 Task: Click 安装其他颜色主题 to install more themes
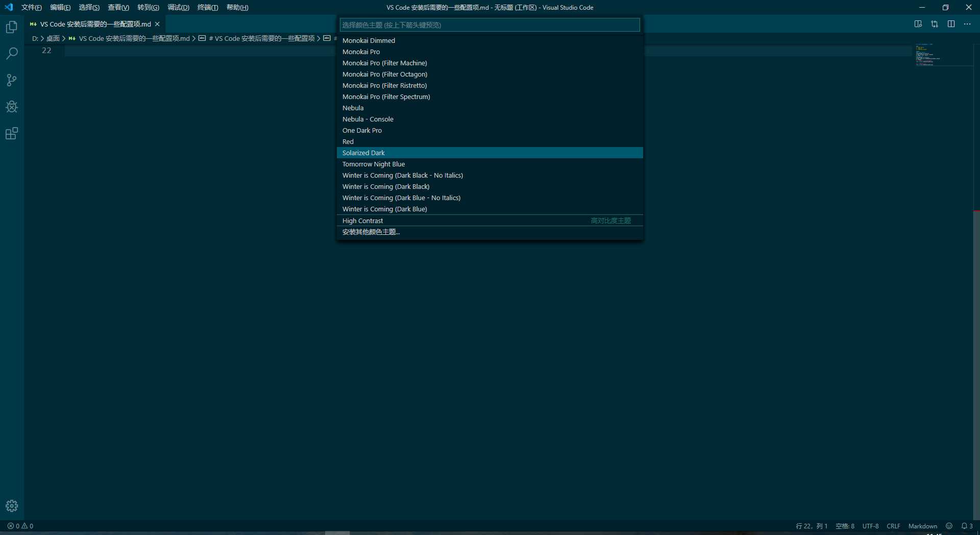(x=489, y=232)
